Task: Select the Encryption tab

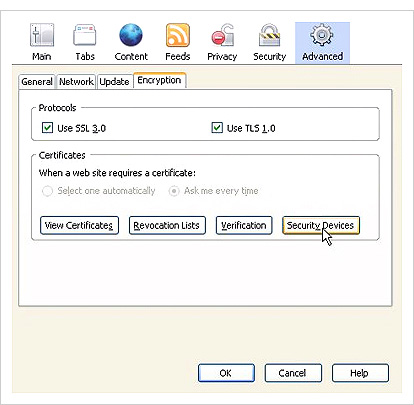Action: click(x=159, y=80)
